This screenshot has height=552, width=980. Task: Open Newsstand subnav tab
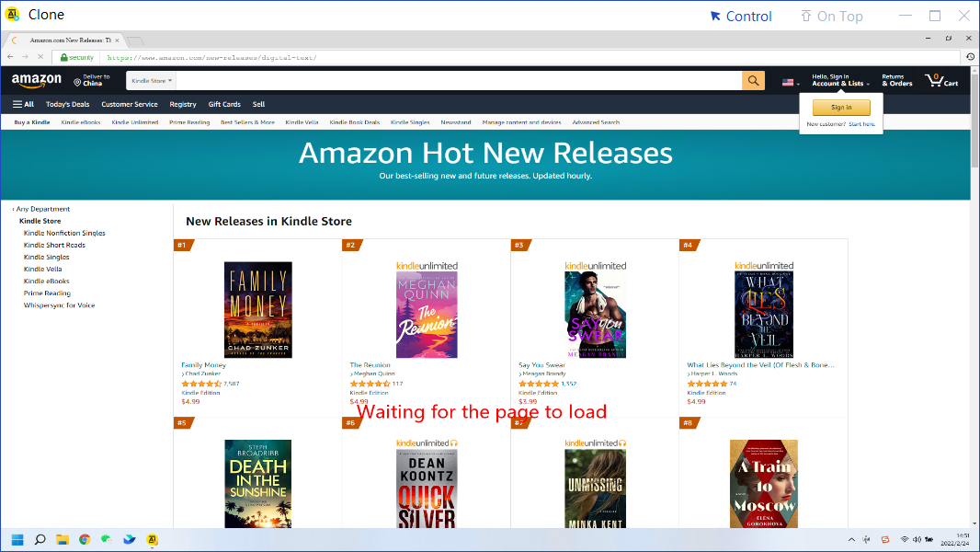click(x=456, y=122)
